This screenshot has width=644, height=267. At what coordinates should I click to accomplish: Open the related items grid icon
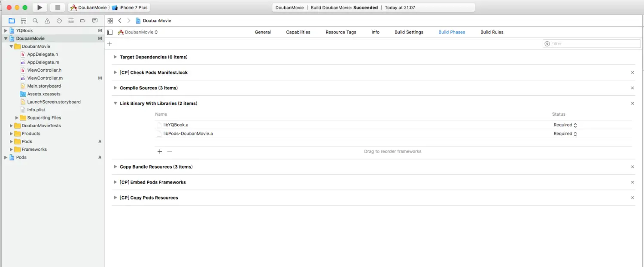click(110, 21)
